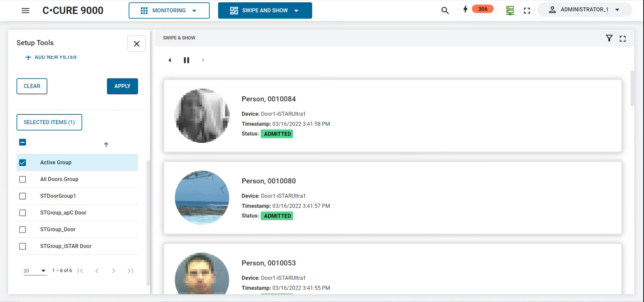Toggle fullscreen from the top header bar
This screenshot has width=644, height=302.
point(527,11)
